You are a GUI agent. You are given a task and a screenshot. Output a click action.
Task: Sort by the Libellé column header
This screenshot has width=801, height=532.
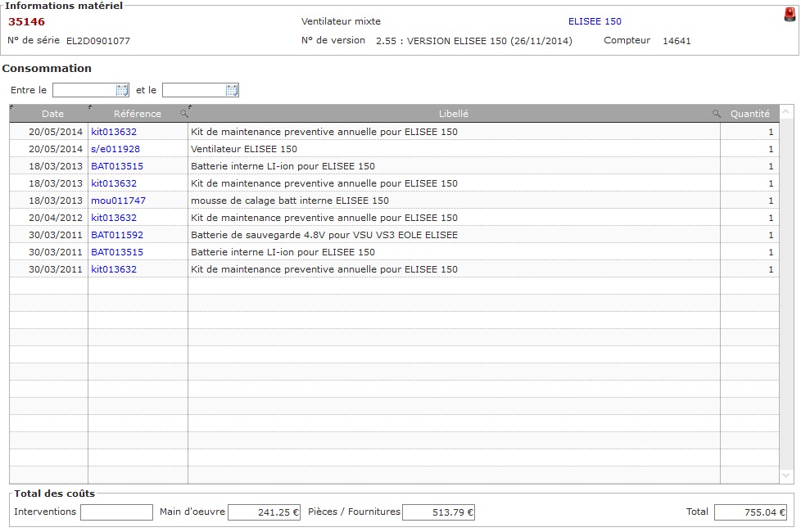[x=454, y=114]
